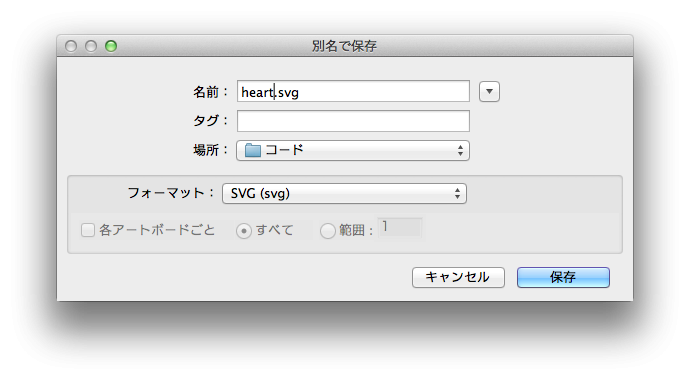Click the grey close window button
The image size is (690, 380).
71,46
